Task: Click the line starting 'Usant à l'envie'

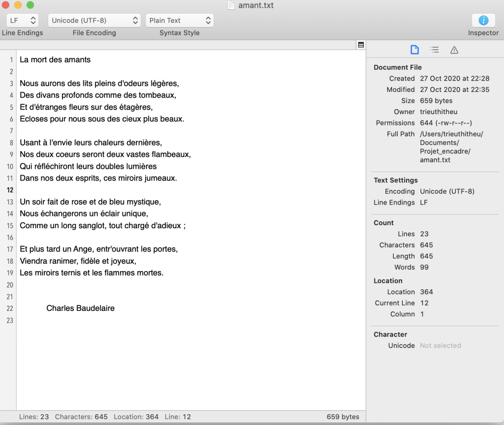Action: (91, 143)
